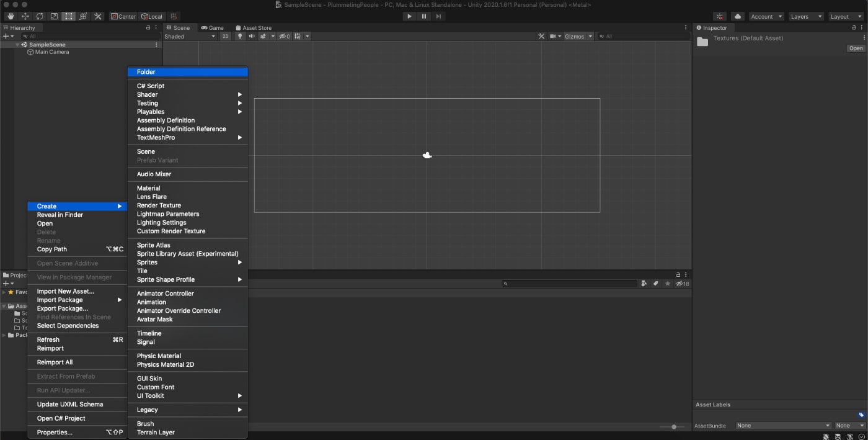Viewport: 868px width, 440px height.
Task: Select the Move tool
Action: 25,16
